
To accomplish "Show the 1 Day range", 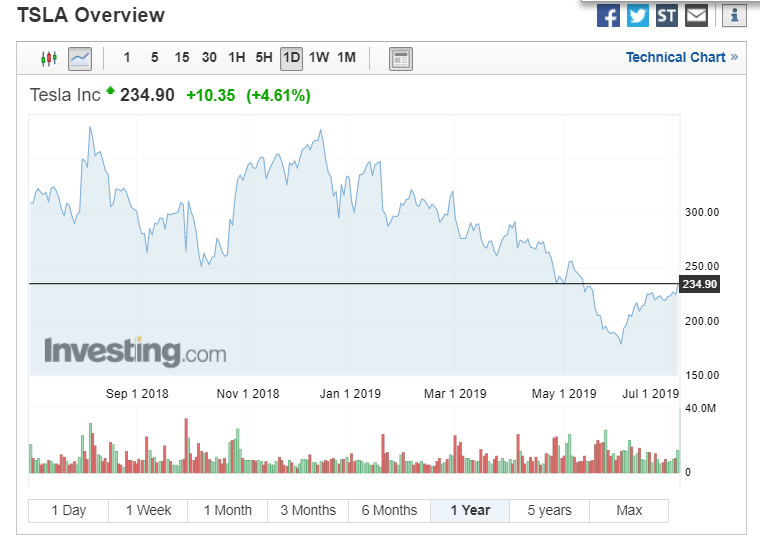I will (x=69, y=510).
